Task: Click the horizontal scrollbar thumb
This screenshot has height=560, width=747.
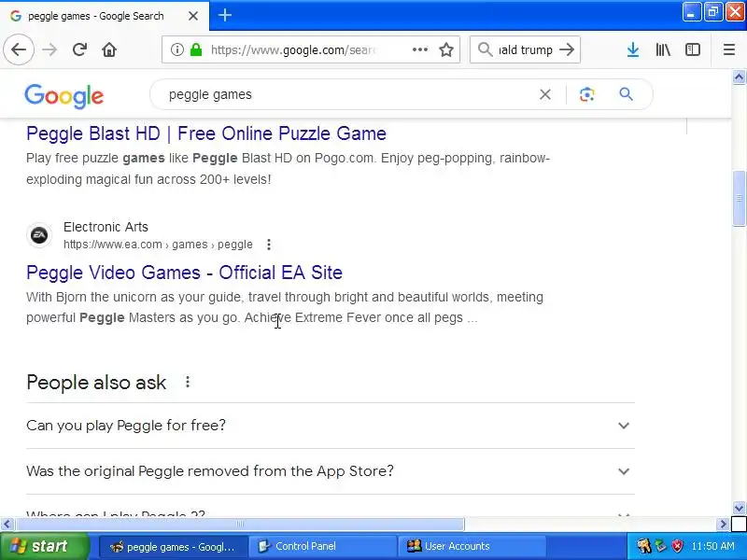Action: point(240,525)
